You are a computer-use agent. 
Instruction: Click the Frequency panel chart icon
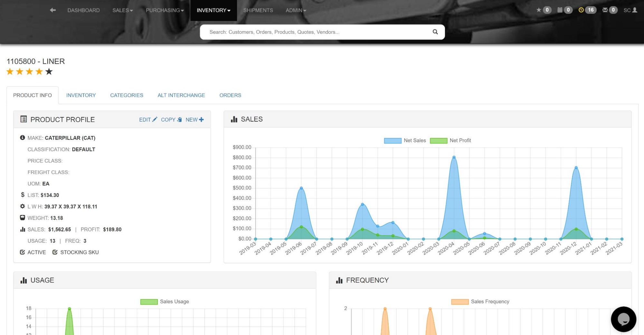339,280
